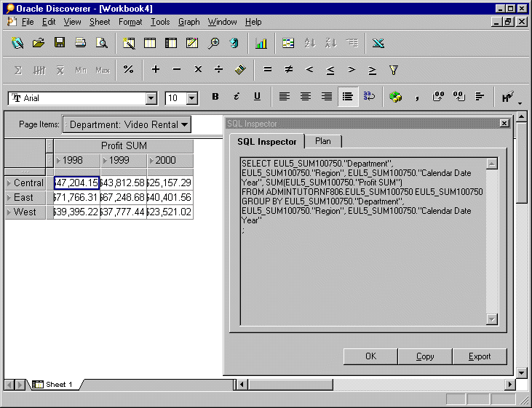Click the Max function icon

[103, 71]
